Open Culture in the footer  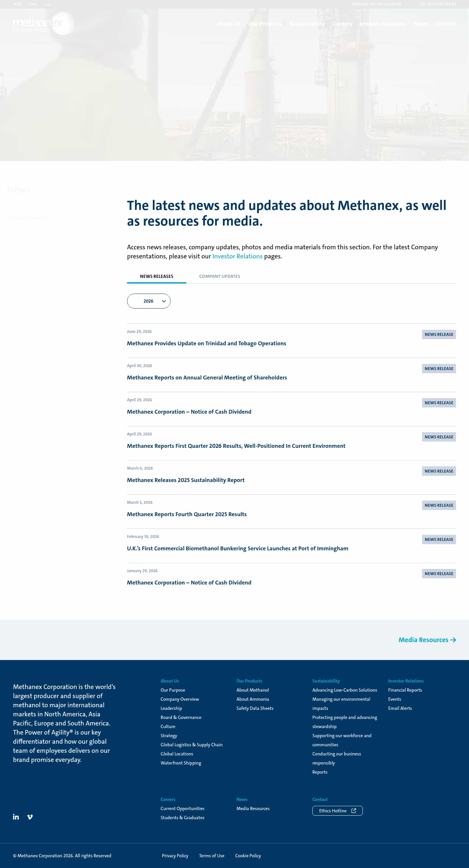pos(168,726)
